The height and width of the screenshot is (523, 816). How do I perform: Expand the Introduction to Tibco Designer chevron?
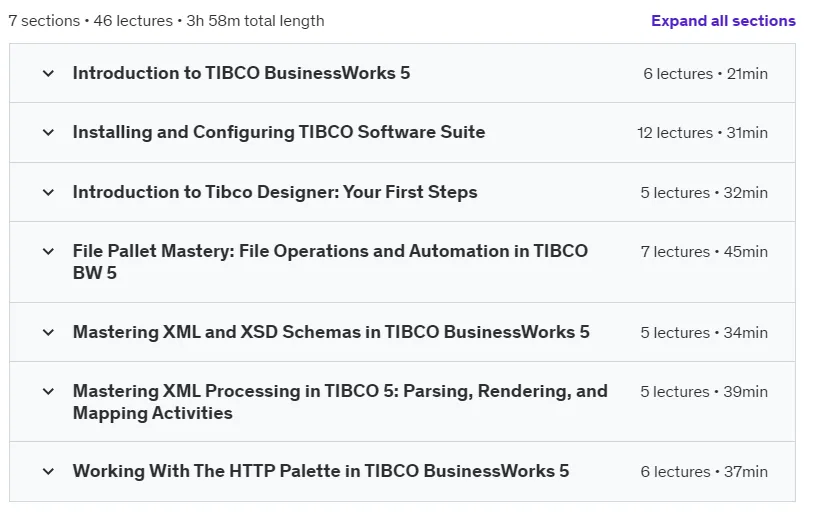click(48, 193)
